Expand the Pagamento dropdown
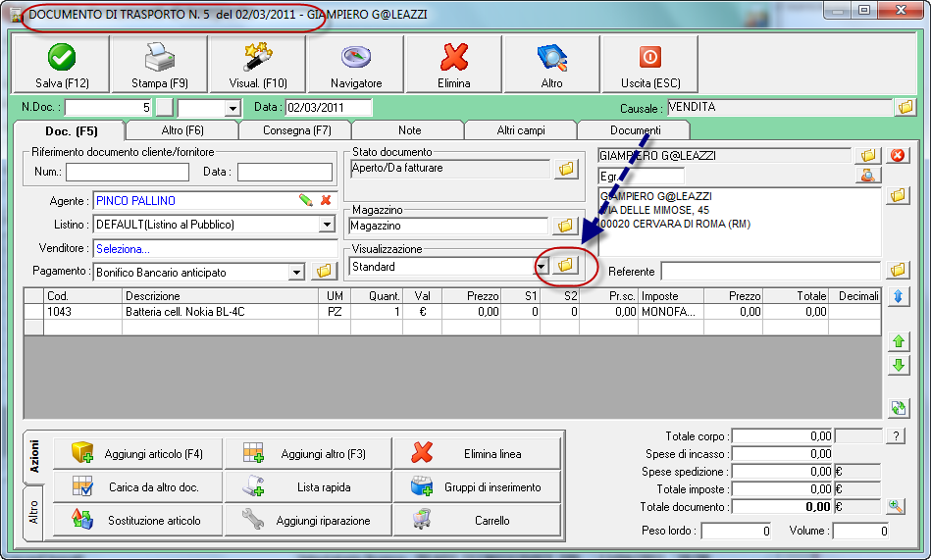 [x=295, y=273]
